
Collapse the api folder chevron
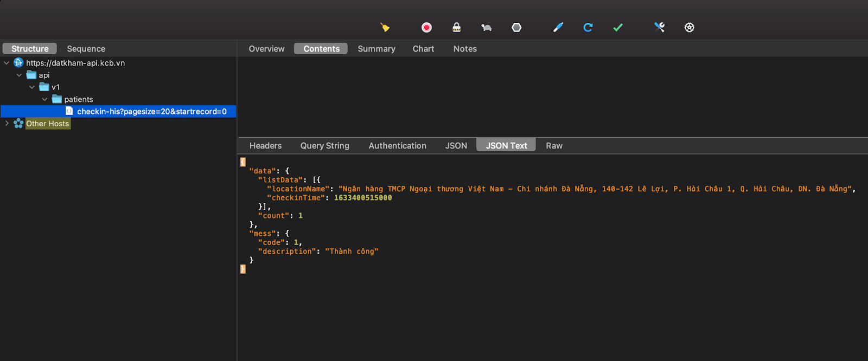[19, 75]
